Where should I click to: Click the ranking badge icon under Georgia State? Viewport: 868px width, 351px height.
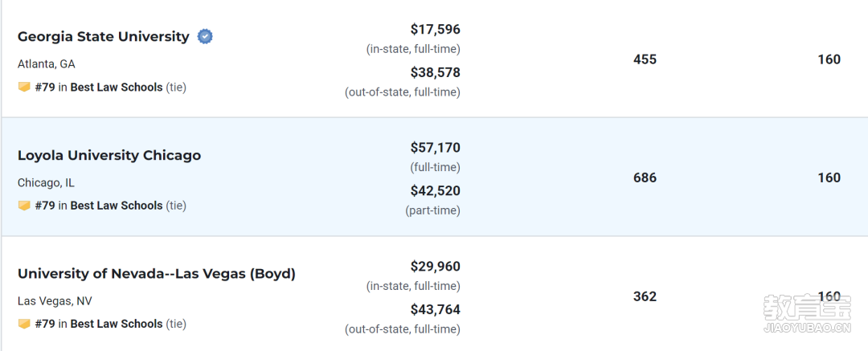[24, 87]
